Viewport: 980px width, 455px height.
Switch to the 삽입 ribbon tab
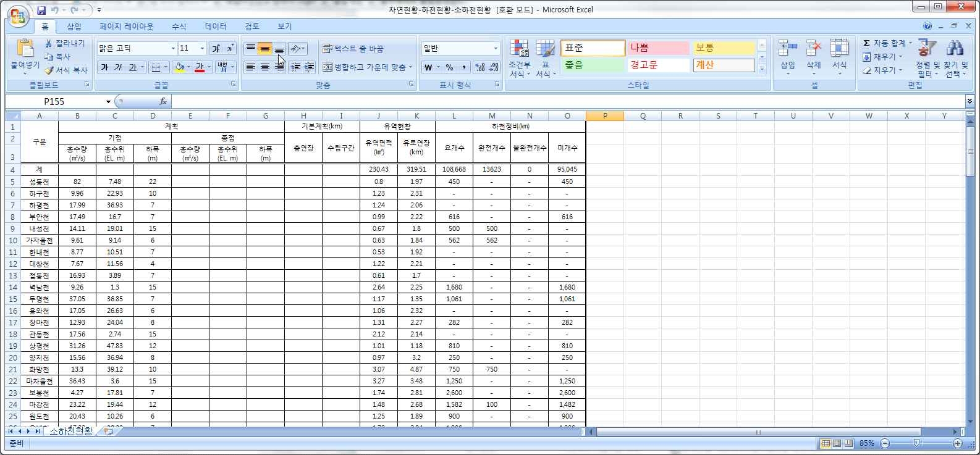pos(74,27)
